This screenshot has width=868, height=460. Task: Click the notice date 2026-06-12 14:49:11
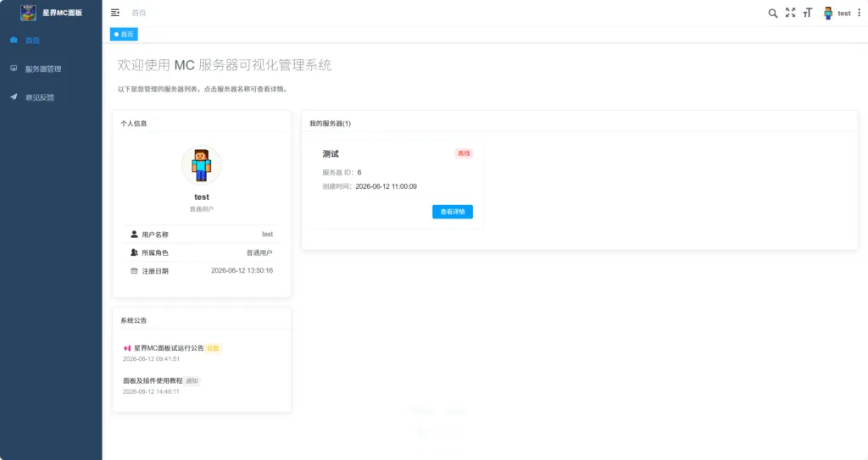tap(151, 391)
